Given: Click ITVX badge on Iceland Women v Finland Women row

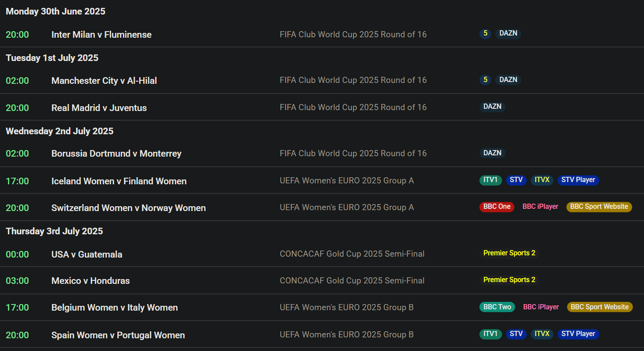Looking at the screenshot, I should tap(542, 180).
